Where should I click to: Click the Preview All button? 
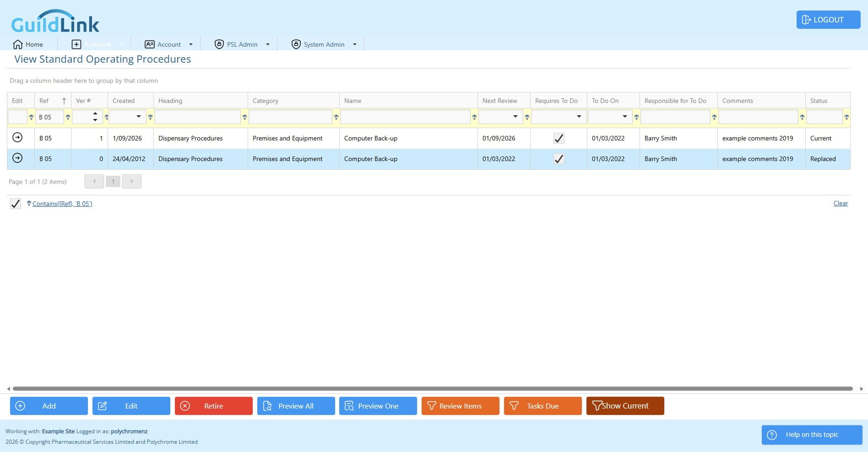296,406
